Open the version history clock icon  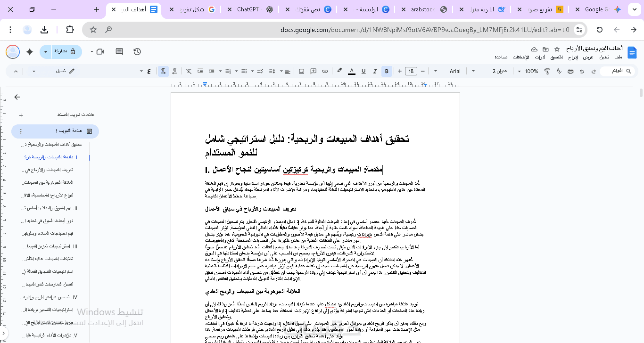pos(137,52)
